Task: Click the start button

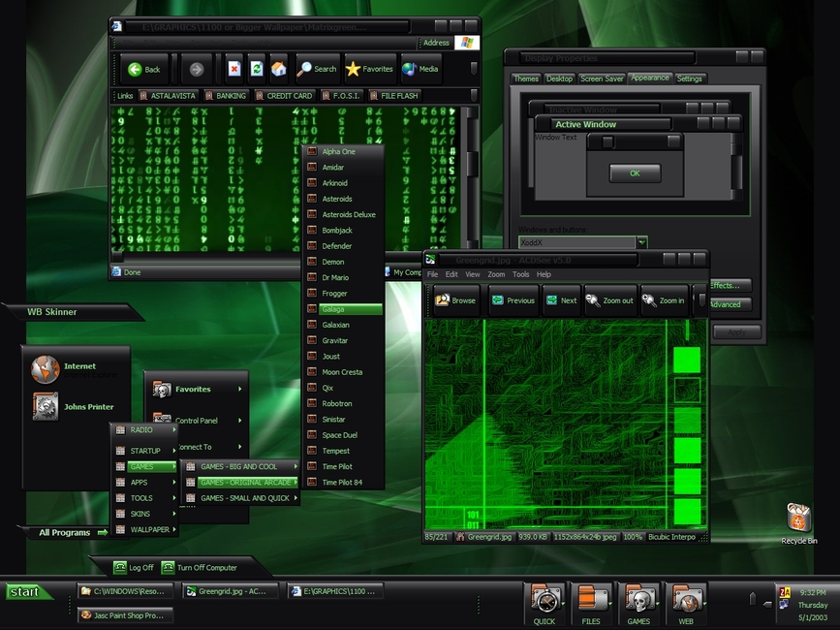Action: (x=29, y=591)
